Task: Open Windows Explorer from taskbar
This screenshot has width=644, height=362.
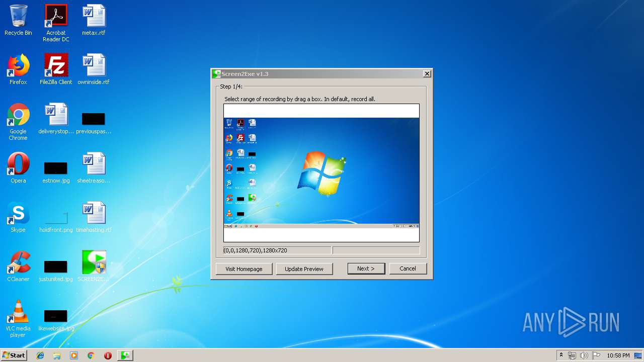Action: (57, 355)
